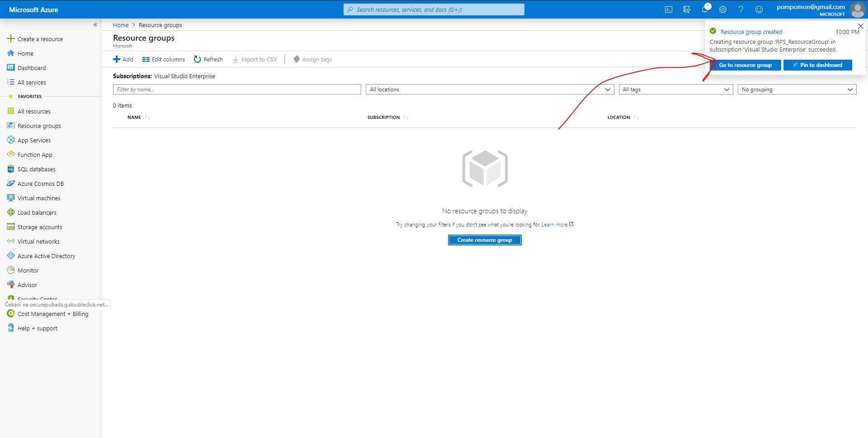Viewport: 868px width, 438px height.
Task: Collapse the left sidebar with double chevron
Action: tap(95, 25)
